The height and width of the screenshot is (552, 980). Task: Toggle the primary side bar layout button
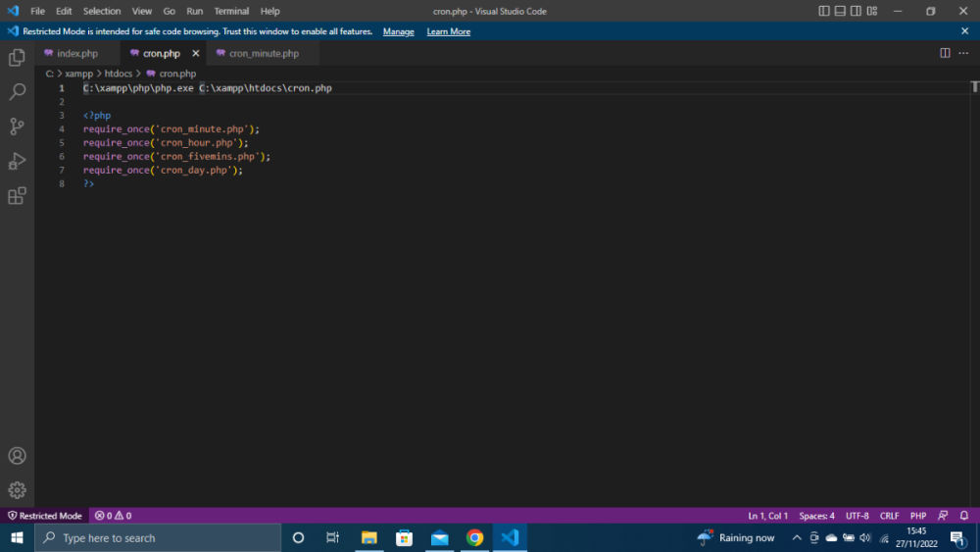824,12
